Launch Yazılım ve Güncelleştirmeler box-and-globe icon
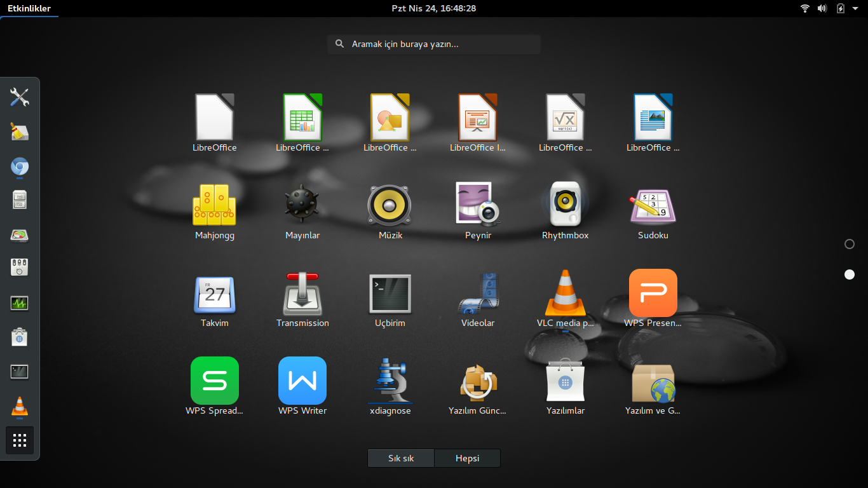Image resolution: width=868 pixels, height=488 pixels. pyautogui.click(x=653, y=383)
